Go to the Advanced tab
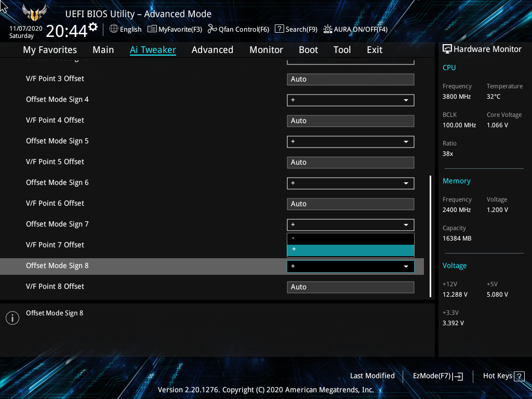The image size is (532, 399). click(x=212, y=50)
